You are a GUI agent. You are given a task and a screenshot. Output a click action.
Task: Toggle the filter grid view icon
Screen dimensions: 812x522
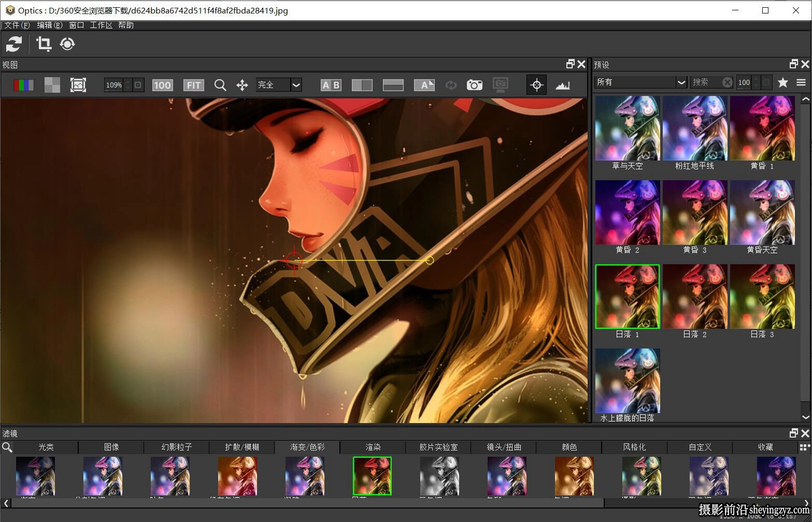[x=805, y=447]
